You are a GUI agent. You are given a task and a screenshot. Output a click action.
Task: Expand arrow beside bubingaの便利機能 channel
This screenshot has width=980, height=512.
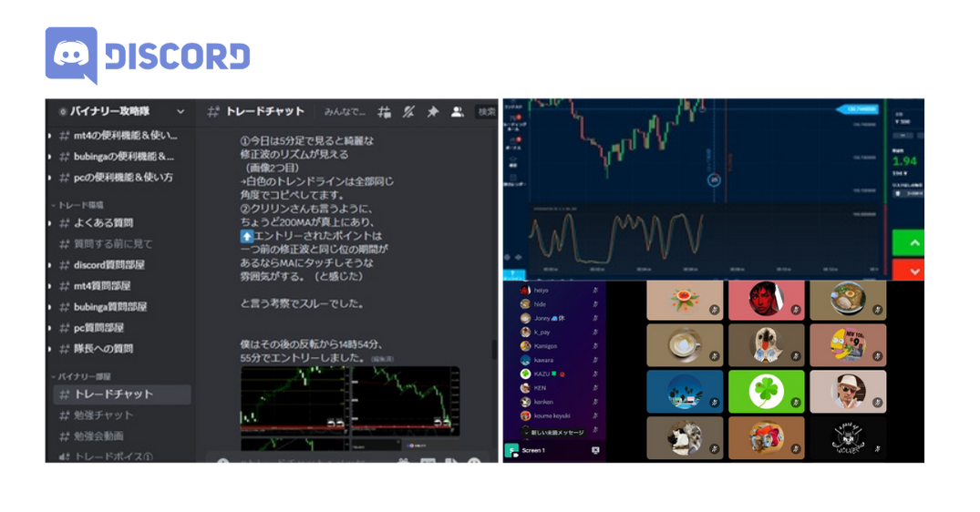(50, 157)
